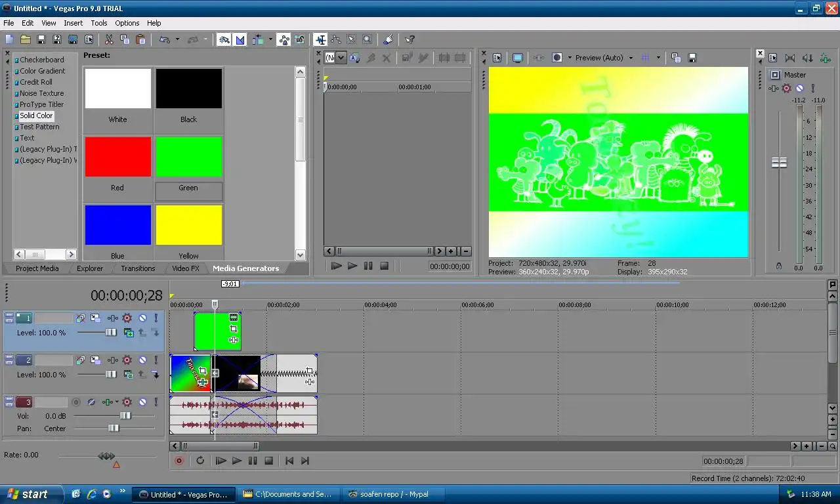The width and height of the screenshot is (840, 504).
Task: Toggle Lock Envelopes to Events
Action: click(283, 39)
